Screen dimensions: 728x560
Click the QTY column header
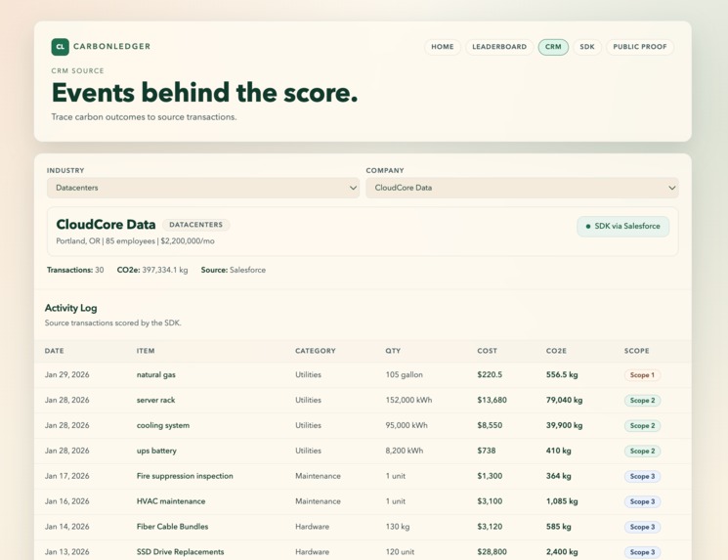pos(393,351)
